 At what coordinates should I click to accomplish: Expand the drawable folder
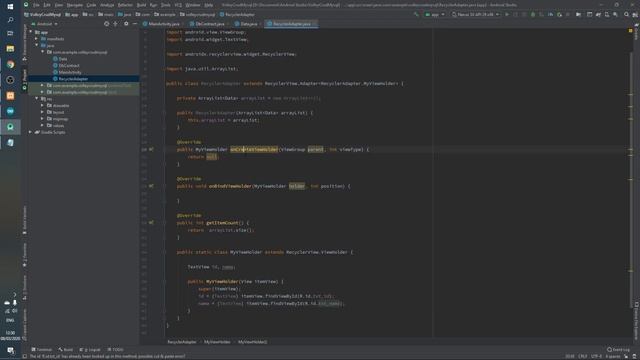(x=42, y=105)
